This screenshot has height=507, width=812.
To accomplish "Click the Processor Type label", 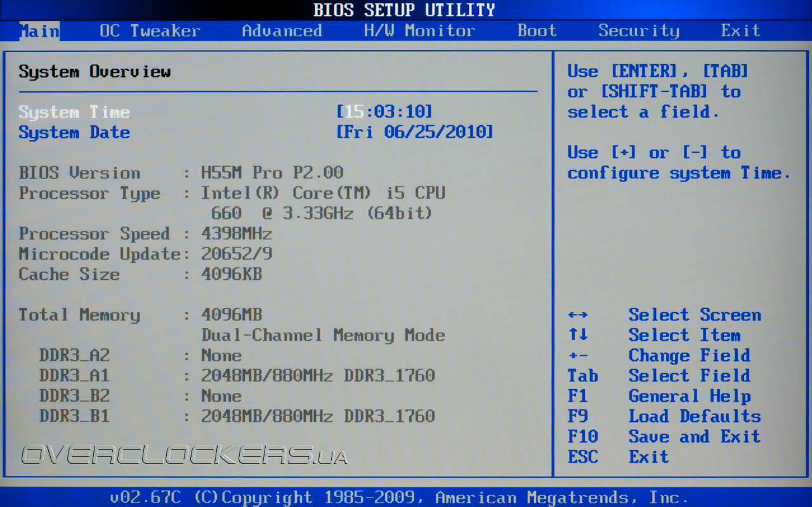I will pyautogui.click(x=89, y=194).
